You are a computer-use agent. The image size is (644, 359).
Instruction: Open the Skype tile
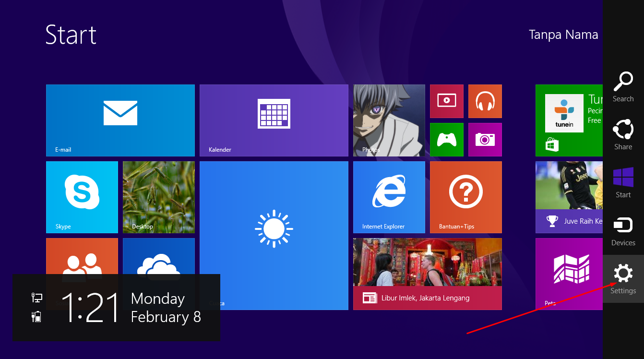pos(82,197)
